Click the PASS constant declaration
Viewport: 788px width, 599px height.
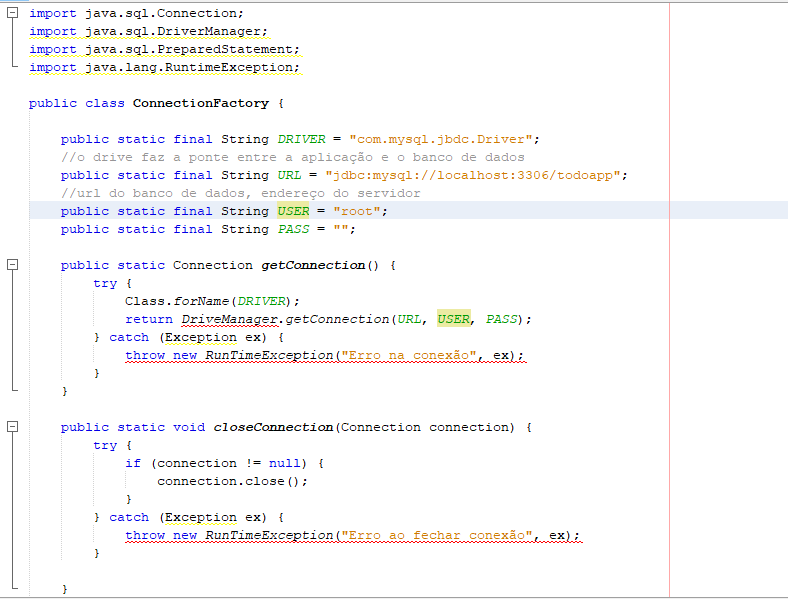293,229
